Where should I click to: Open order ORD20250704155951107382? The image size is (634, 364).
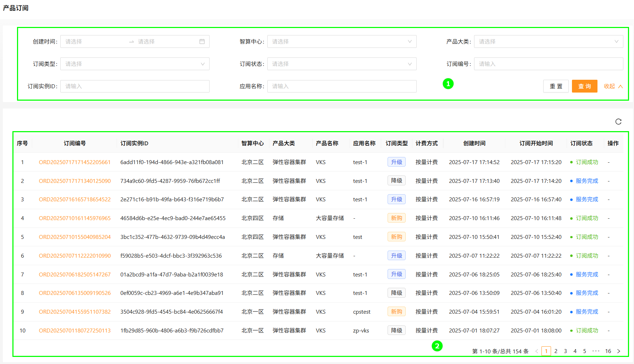[x=75, y=312]
